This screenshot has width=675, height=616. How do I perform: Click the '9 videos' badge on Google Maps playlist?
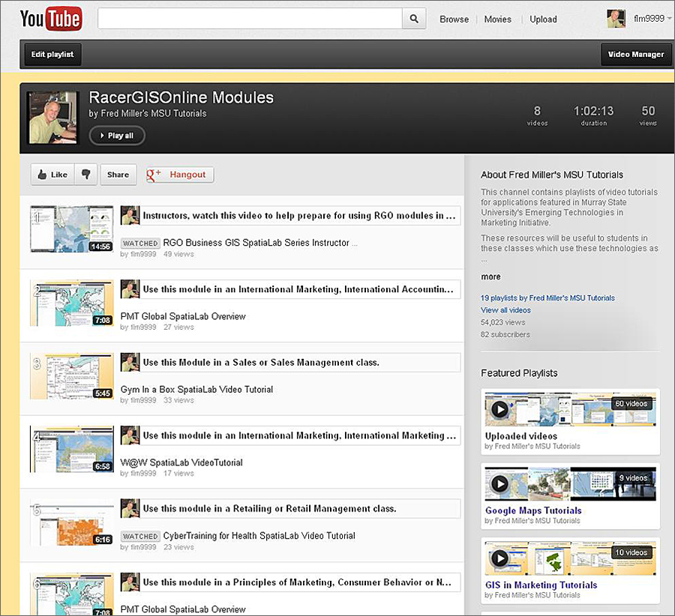633,478
